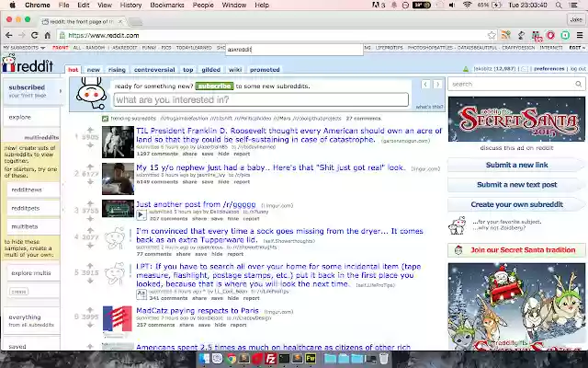The width and height of the screenshot is (588, 368).
Task: Show previous suggestion with left arrow
Action: [425, 84]
